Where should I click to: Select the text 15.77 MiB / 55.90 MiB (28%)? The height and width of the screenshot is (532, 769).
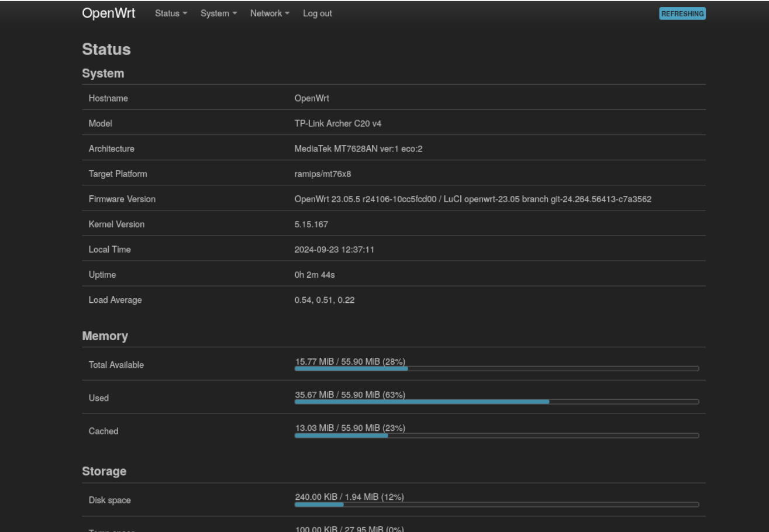(x=350, y=362)
